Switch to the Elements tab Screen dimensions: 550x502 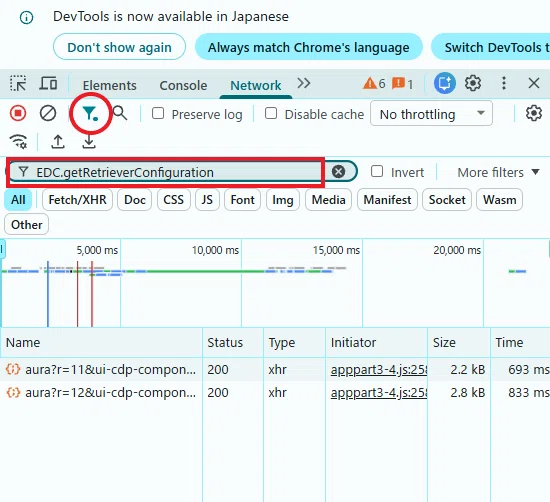click(109, 85)
